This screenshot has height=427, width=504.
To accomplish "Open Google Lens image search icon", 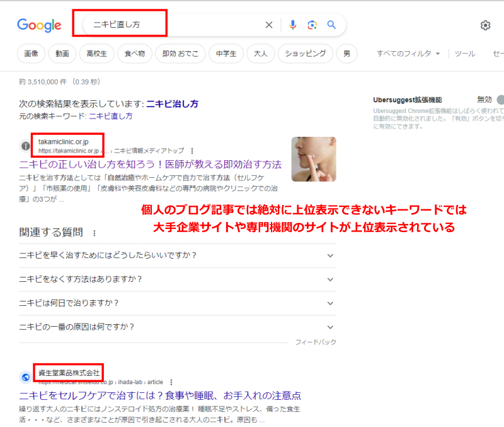I will (312, 25).
